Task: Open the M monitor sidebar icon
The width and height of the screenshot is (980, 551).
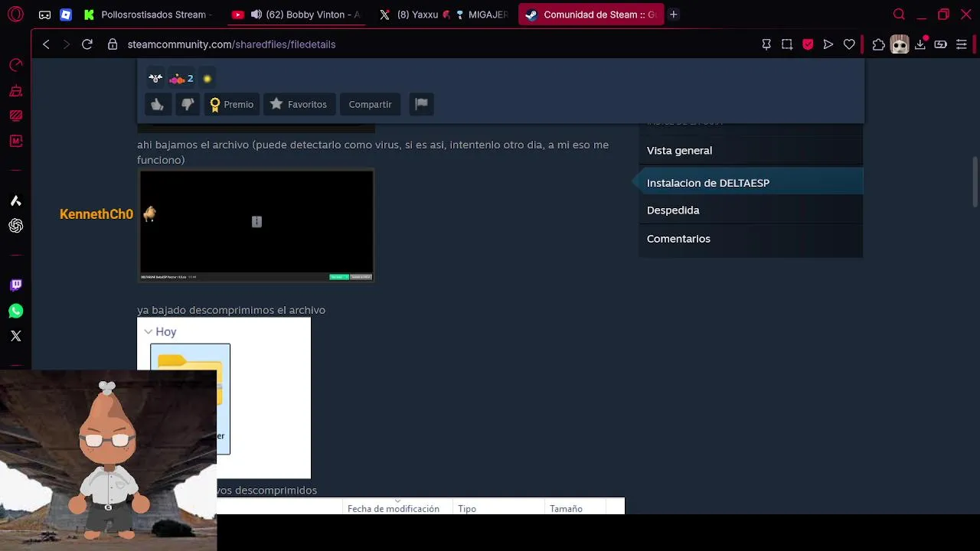Action: pos(15,141)
